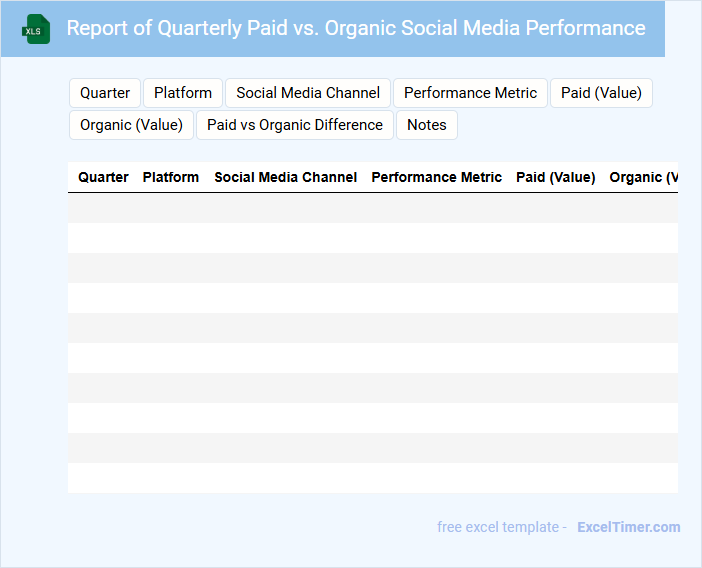Select the Platform tag button
Viewport: 702px width, 568px height.
click(183, 93)
